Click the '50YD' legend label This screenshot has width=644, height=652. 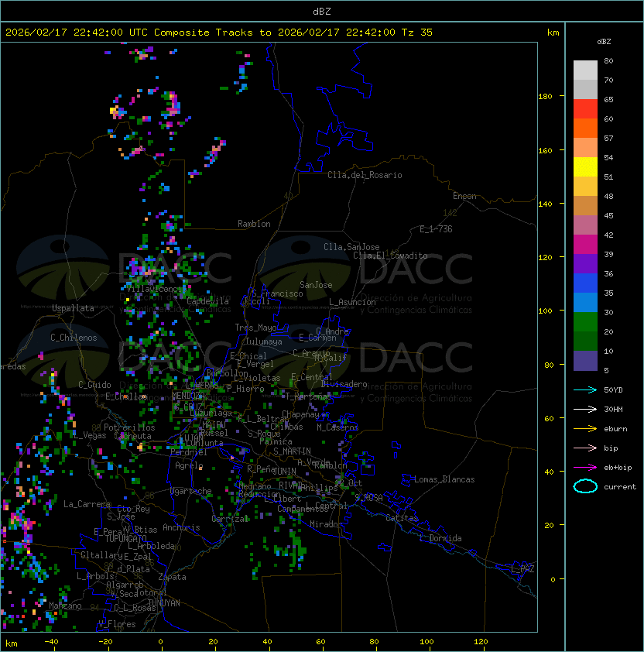coord(613,390)
